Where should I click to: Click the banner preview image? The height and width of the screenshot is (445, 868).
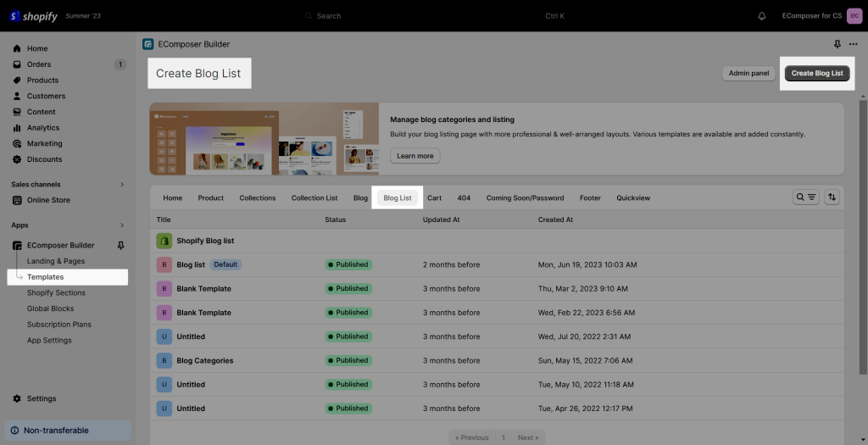[x=264, y=139]
